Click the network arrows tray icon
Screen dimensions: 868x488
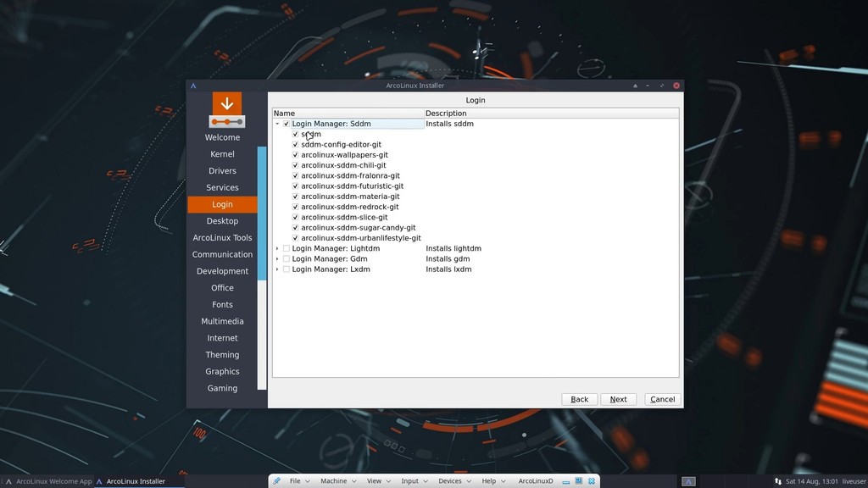778,481
